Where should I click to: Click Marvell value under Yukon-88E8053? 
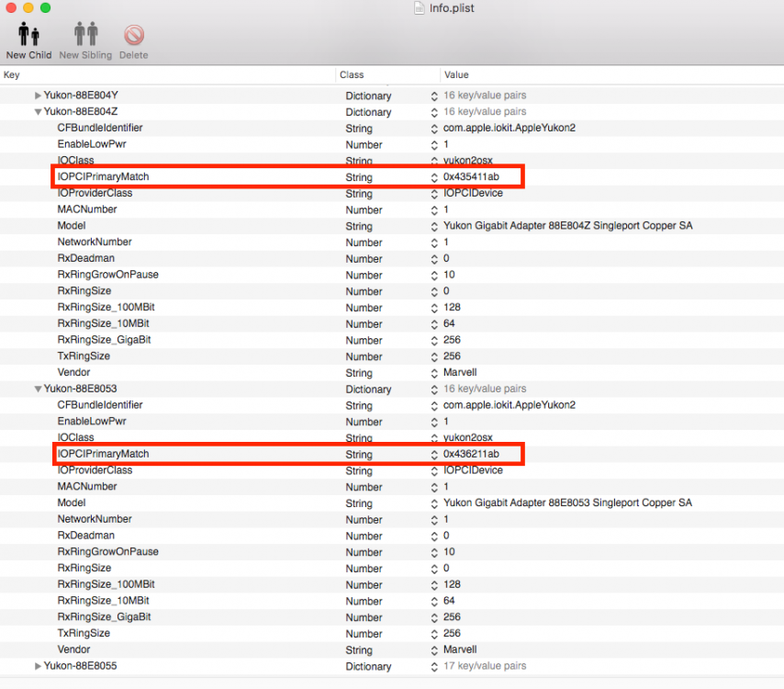click(x=460, y=649)
